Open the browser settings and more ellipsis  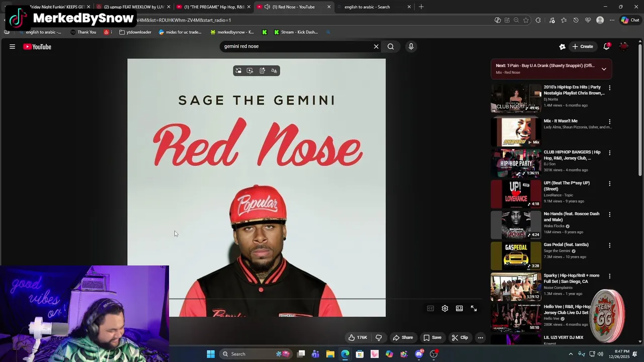[x=612, y=20]
